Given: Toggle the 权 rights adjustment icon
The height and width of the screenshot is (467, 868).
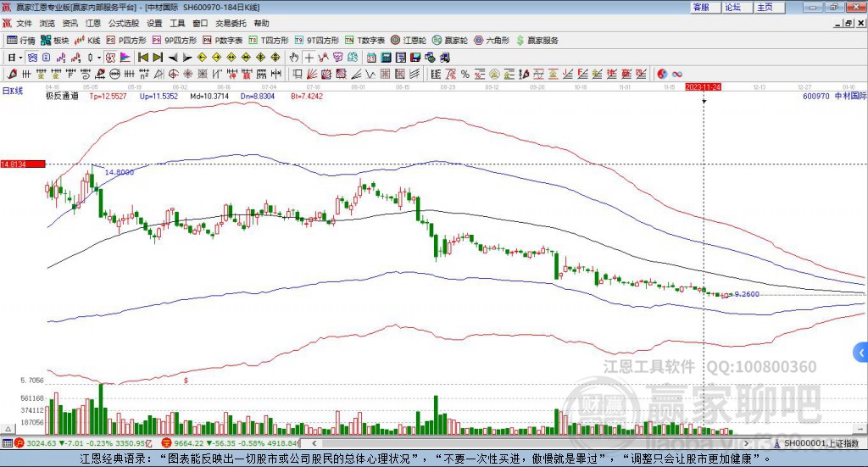Looking at the screenshot, I should [110, 58].
